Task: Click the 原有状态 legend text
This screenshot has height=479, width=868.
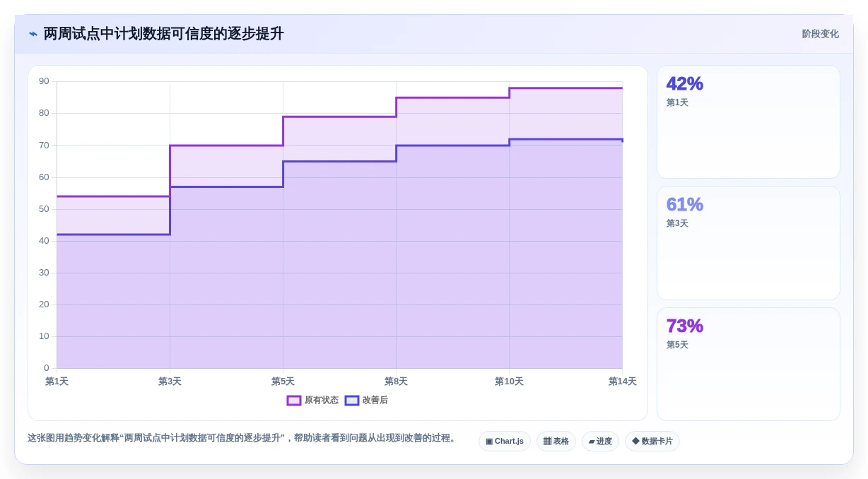Action: (x=322, y=401)
